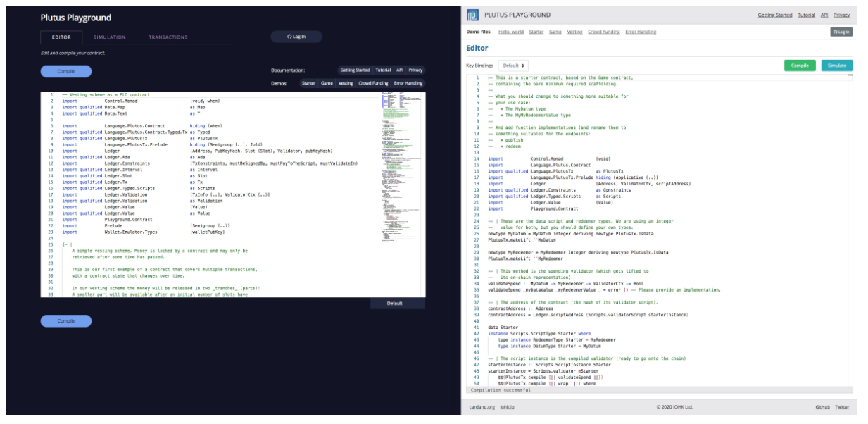
Task: Visit the cardano.org footer link
Action: click(481, 407)
